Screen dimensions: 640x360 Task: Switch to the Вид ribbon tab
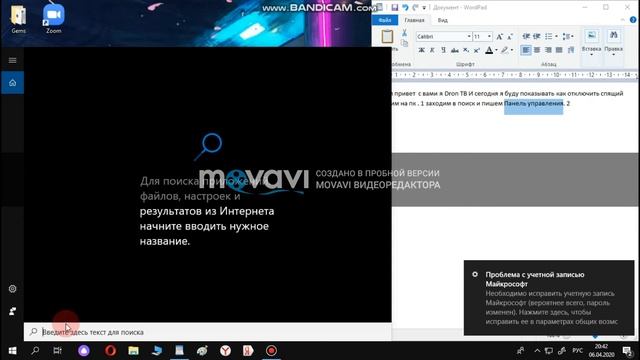pos(442,20)
